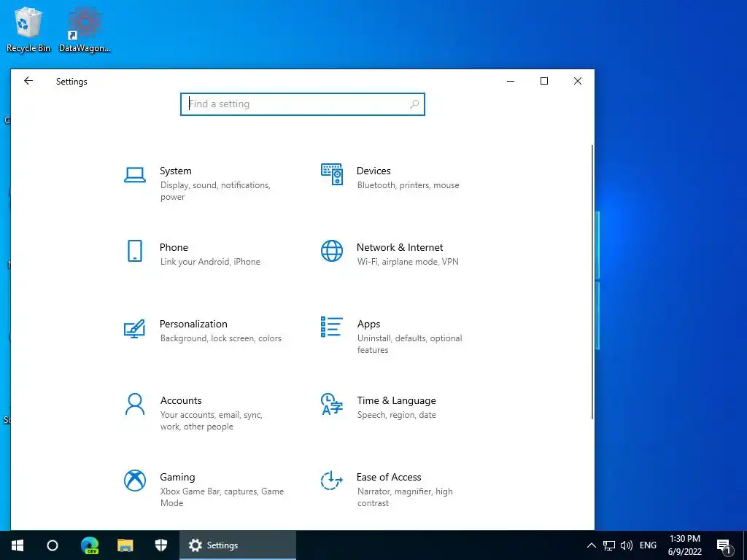
Task: Click 'Narrator, magnifier, high contrast' text
Action: (405, 497)
